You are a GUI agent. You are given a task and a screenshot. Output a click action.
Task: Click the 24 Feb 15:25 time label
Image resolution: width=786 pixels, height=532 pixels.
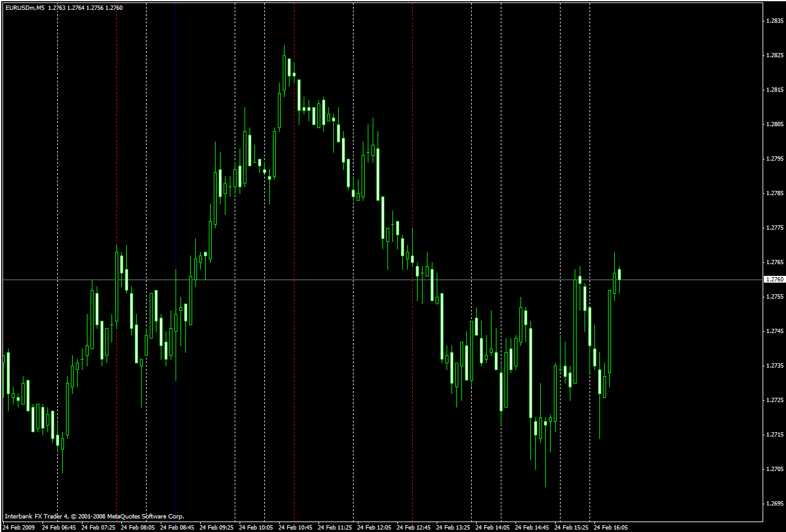pyautogui.click(x=572, y=528)
